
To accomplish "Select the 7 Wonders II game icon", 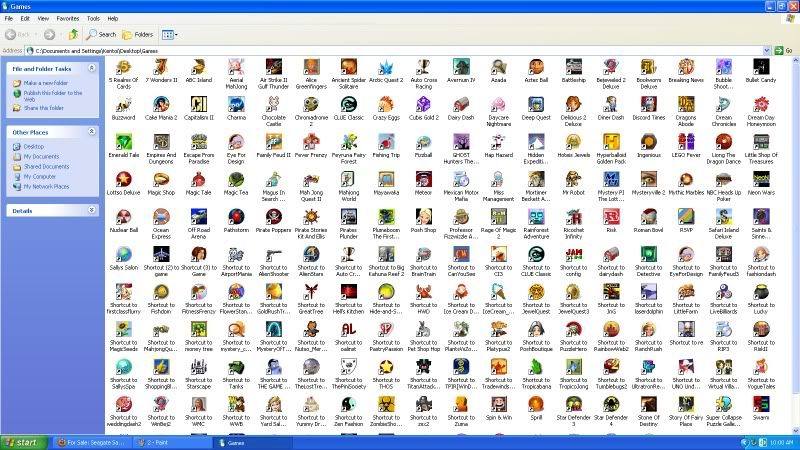I will [x=161, y=67].
